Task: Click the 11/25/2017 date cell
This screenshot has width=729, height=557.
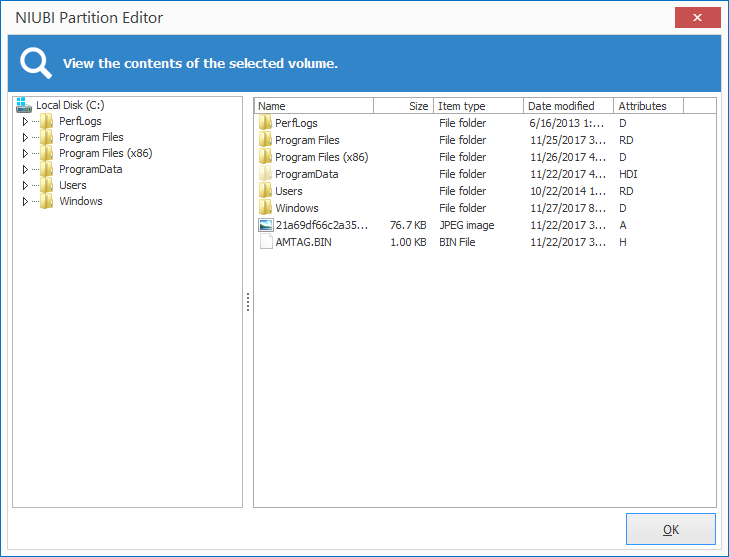Action: click(x=568, y=140)
